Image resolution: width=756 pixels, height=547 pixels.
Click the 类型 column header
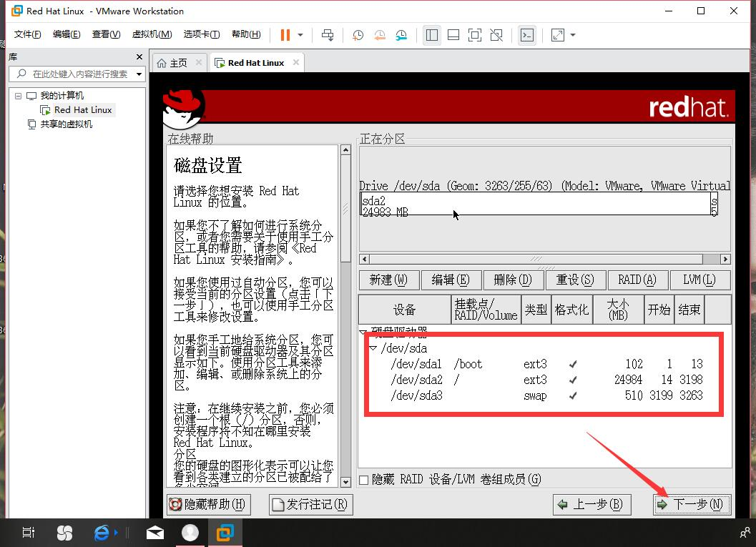[536, 310]
